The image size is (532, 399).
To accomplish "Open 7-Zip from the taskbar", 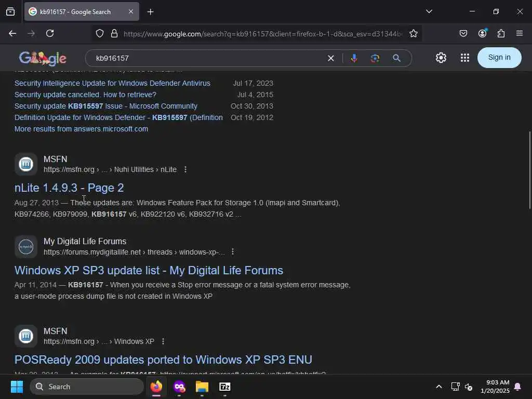I will 224,387.
